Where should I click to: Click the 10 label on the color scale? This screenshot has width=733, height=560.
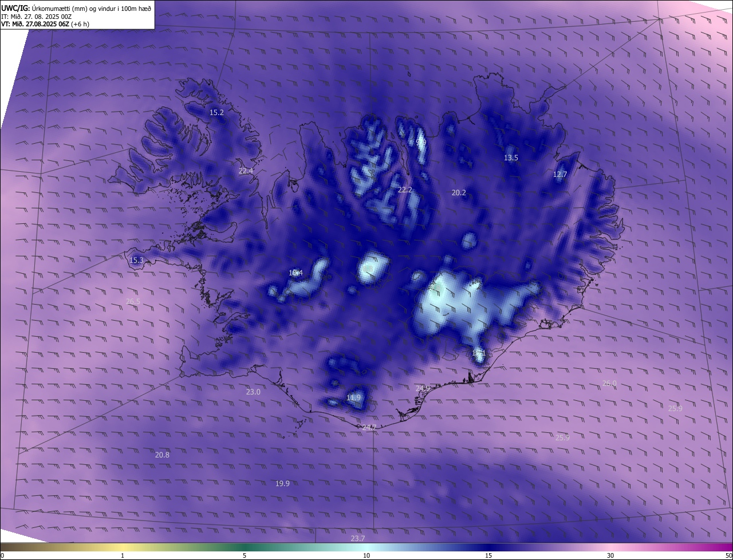[366, 555]
